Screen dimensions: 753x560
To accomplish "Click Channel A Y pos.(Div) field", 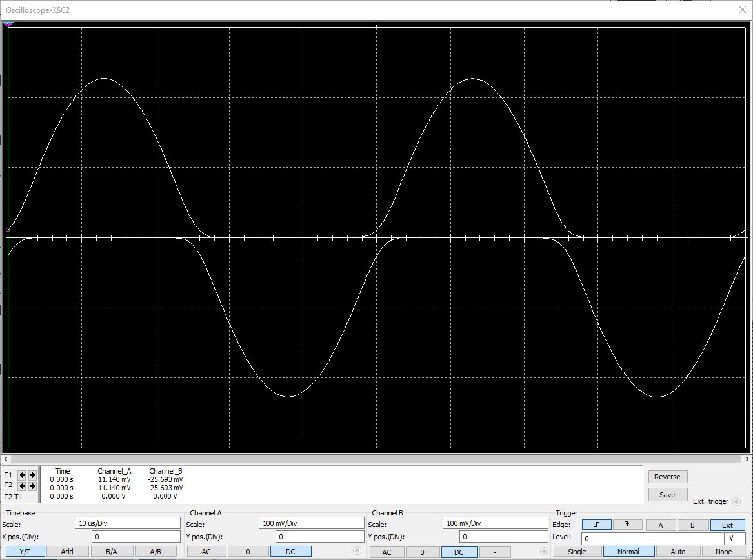I will (x=320, y=537).
